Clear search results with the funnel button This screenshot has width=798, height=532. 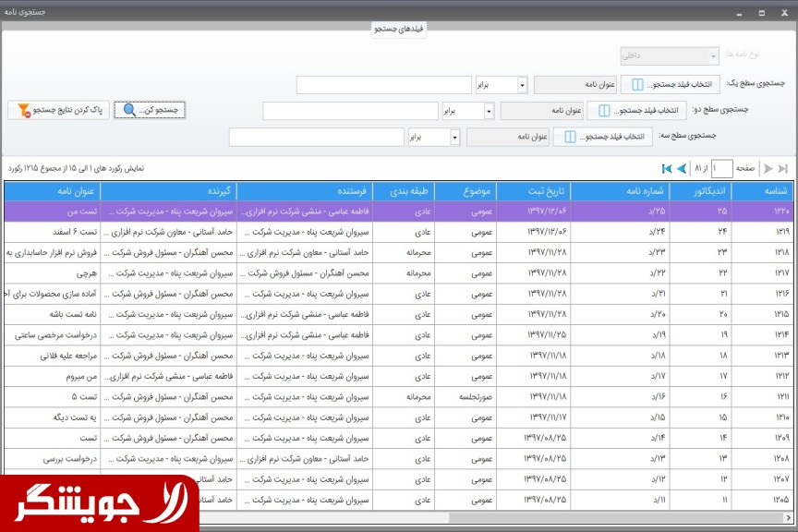[57, 110]
